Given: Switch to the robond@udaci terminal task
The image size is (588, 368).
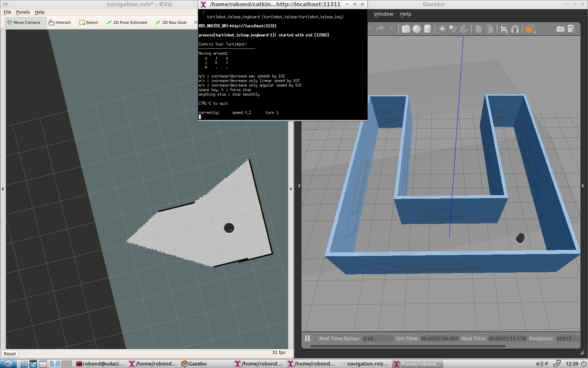Looking at the screenshot, I should (100, 364).
